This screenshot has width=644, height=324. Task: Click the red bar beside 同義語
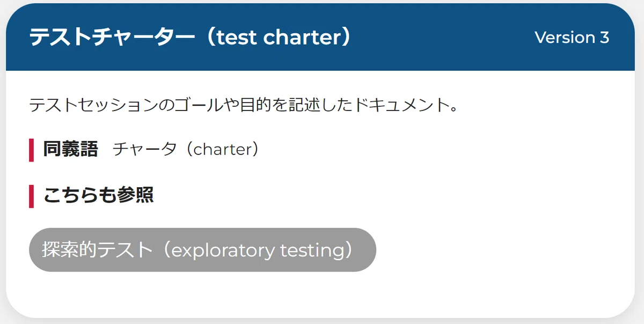31,150
